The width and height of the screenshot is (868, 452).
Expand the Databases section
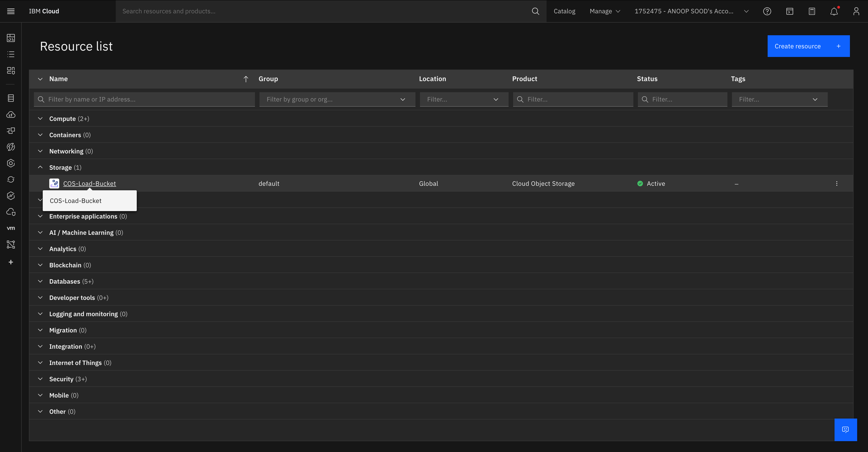(40, 281)
